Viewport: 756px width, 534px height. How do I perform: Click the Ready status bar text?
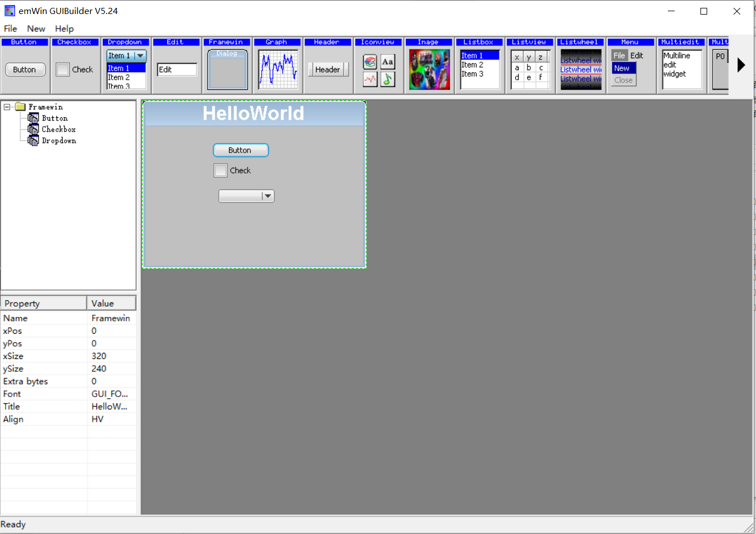pos(13,524)
